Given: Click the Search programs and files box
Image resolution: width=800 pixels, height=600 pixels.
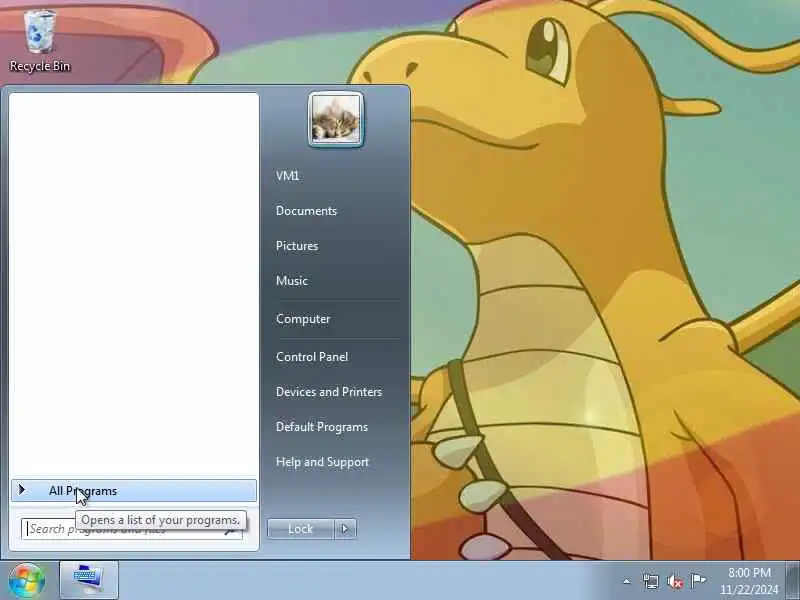Looking at the screenshot, I should tap(132, 529).
